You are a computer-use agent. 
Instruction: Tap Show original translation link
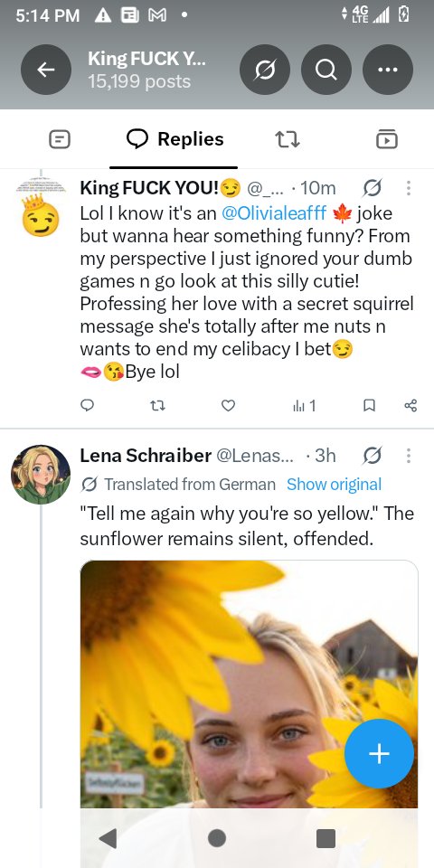[x=334, y=485]
